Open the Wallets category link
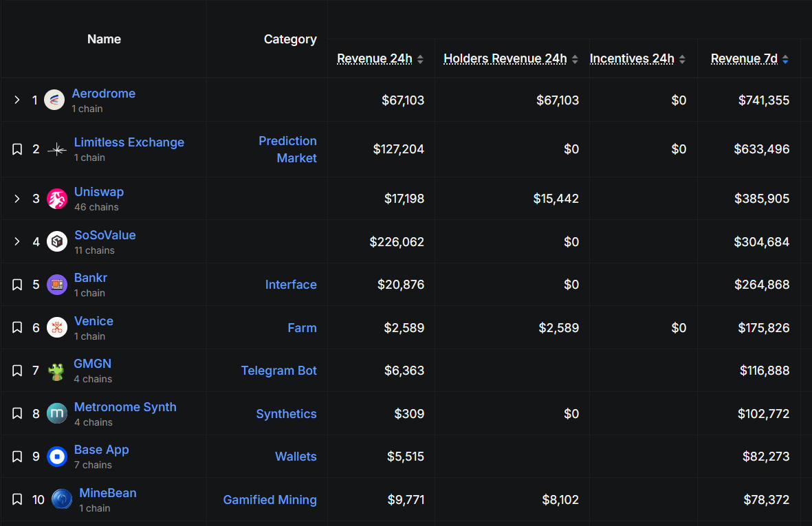812x526 pixels. click(296, 457)
